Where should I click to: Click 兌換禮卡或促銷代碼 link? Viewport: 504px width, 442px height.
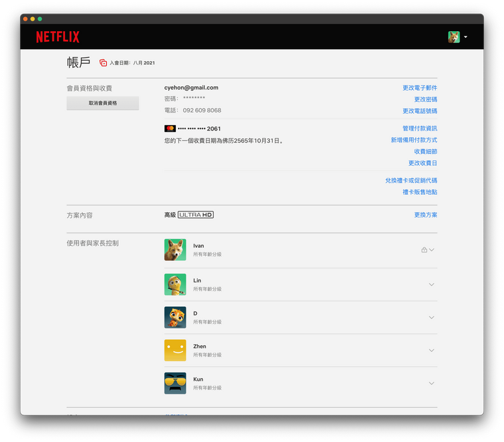pos(411,180)
